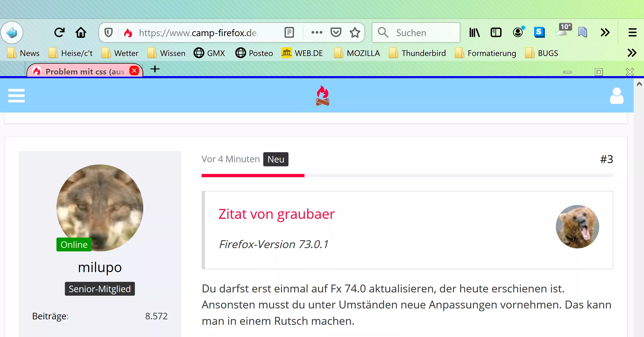
Task: Toggle the sidebar view
Action: [x=496, y=33]
